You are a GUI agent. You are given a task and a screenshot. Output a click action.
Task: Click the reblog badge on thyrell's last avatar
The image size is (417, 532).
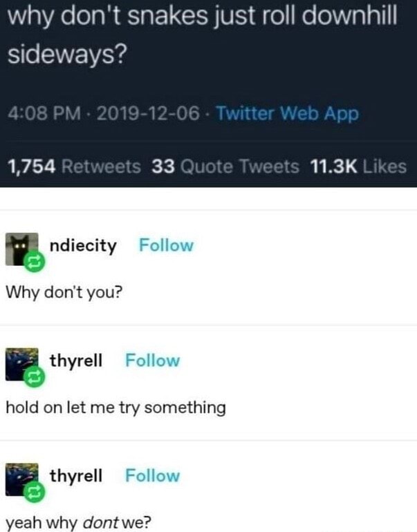(35, 493)
